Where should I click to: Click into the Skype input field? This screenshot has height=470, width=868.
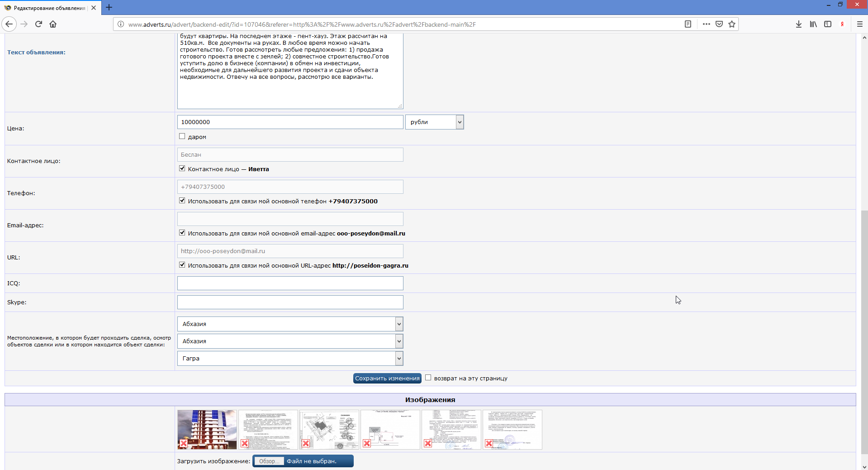(290, 302)
